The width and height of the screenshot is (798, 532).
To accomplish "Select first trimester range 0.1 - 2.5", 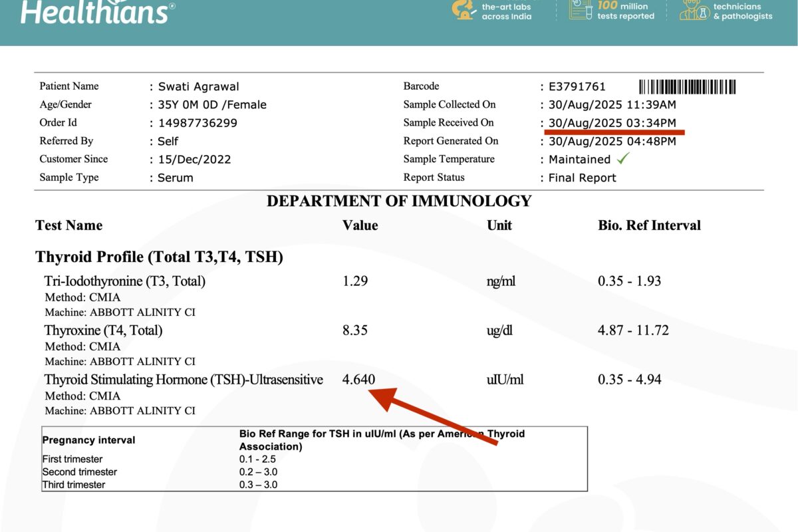I will pyautogui.click(x=257, y=460).
